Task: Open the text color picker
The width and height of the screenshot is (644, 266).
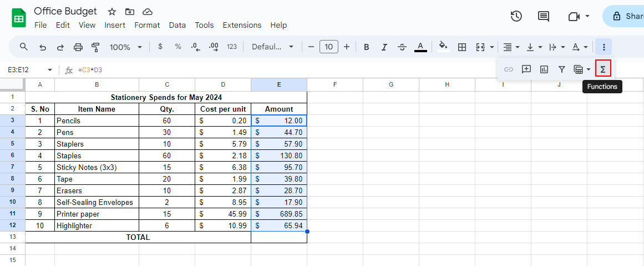Action: (x=420, y=47)
